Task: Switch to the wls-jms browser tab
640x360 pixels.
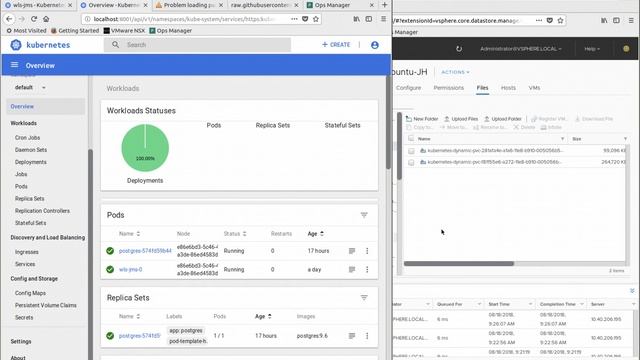Action: pyautogui.click(x=38, y=5)
